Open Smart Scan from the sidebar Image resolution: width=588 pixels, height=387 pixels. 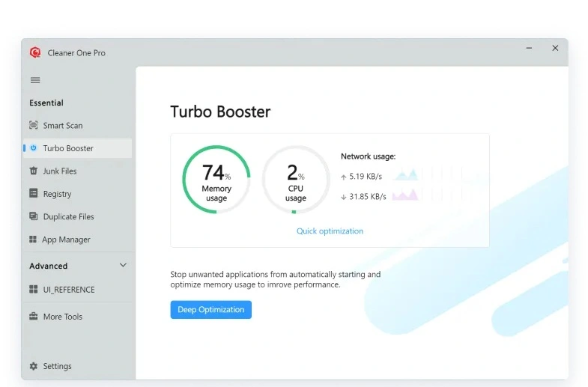pos(78,126)
